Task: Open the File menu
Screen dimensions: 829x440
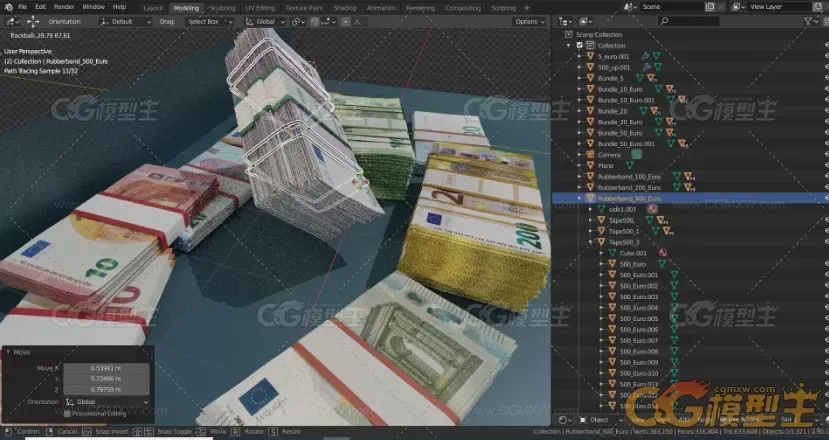Action: (x=22, y=7)
